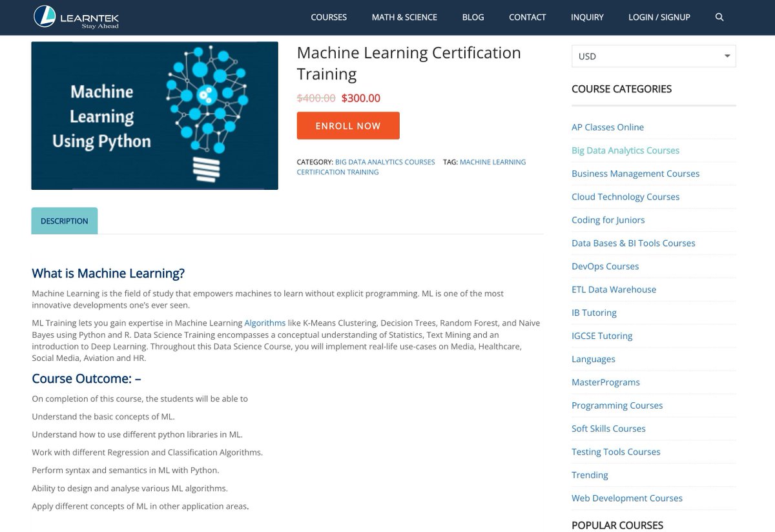Open Data Bases & BI Tools Courses
The image size is (775, 532).
634,243
